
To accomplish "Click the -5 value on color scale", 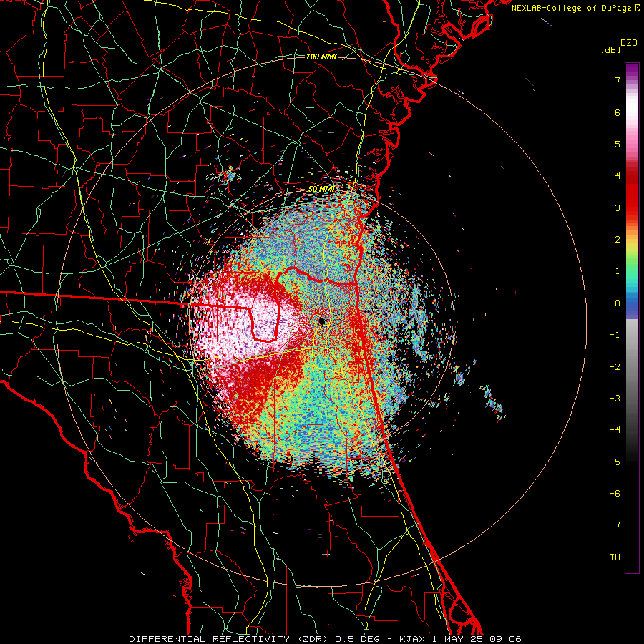I will click(x=615, y=462).
